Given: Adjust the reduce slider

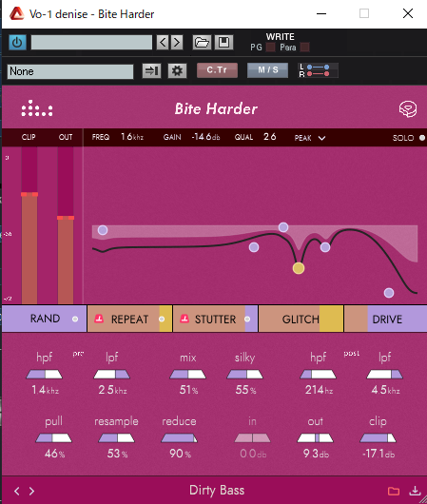Looking at the screenshot, I should coord(179,437).
